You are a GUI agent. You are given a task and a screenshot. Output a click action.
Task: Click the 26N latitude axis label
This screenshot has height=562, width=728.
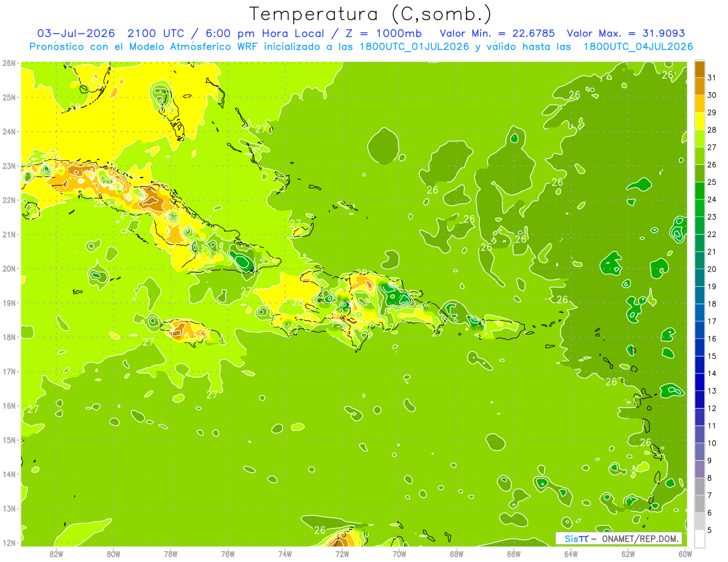(8, 63)
